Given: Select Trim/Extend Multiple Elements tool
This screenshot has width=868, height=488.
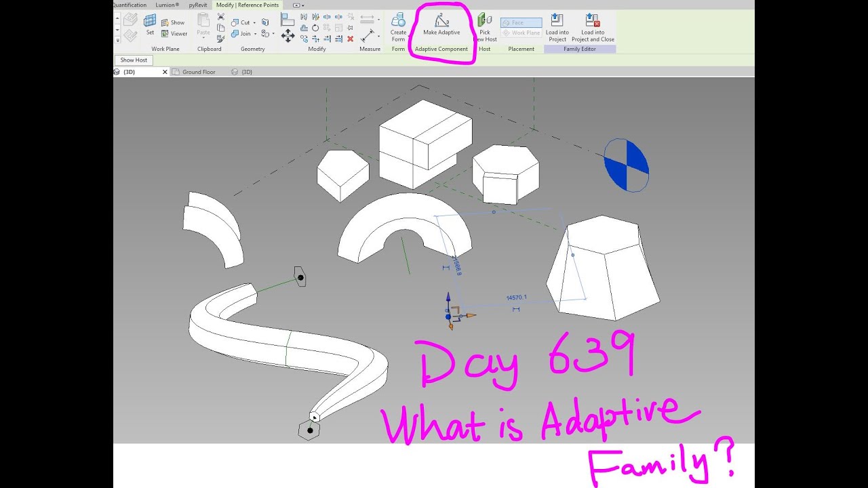Looking at the screenshot, I should (338, 39).
